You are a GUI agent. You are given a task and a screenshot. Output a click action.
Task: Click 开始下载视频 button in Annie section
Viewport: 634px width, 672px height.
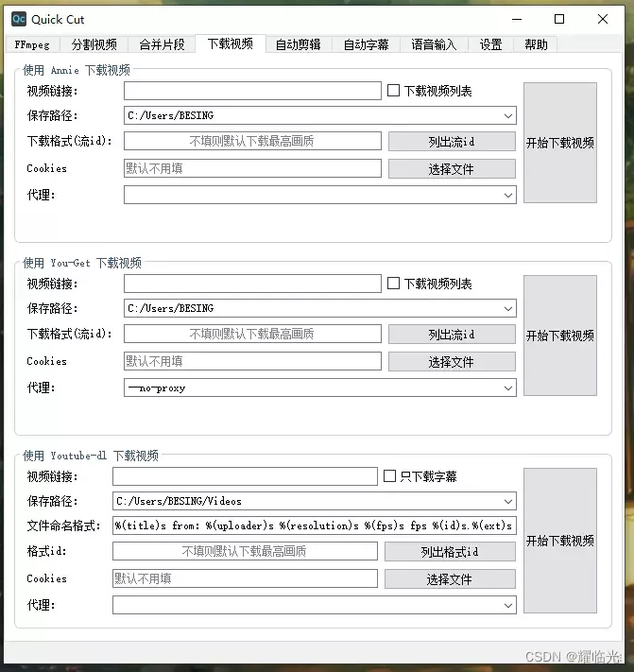pos(560,143)
